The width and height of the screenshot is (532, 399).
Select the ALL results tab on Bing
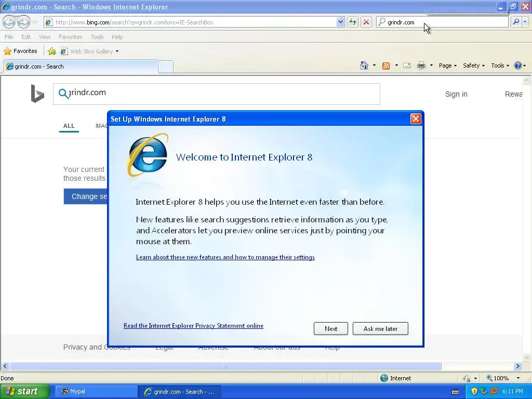tap(69, 126)
